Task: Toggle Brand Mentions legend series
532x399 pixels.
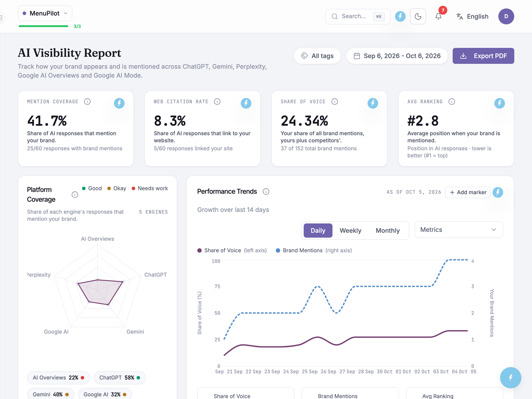Action: pos(314,250)
